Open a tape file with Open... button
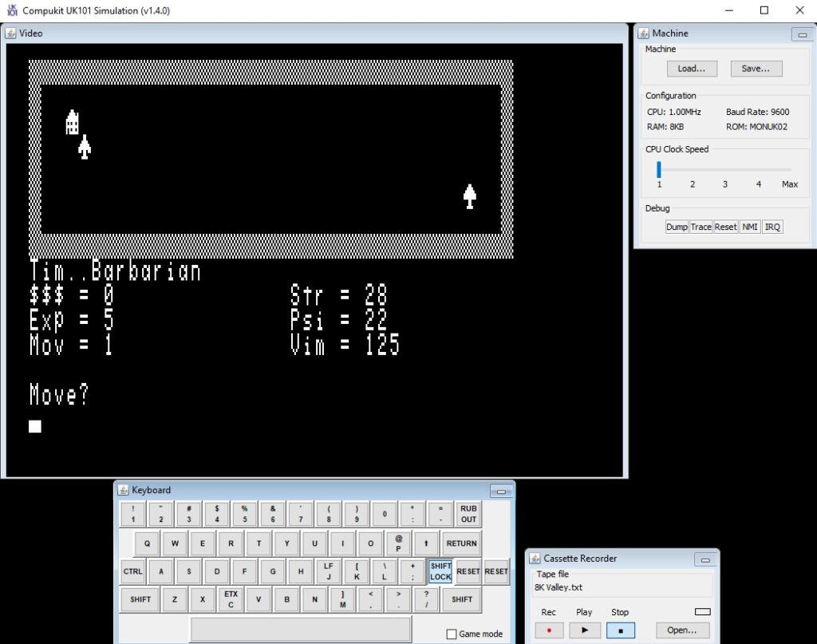817x644 pixels. click(x=681, y=630)
